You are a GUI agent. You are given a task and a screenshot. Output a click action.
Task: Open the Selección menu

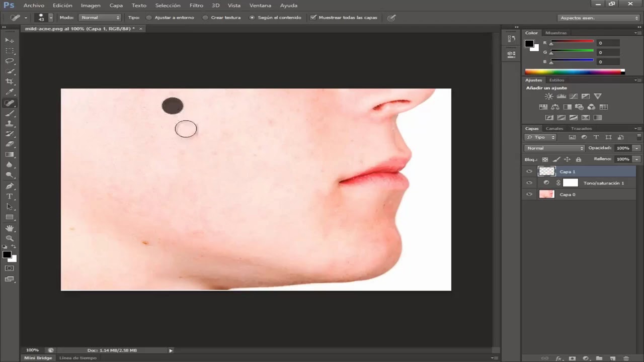click(168, 6)
